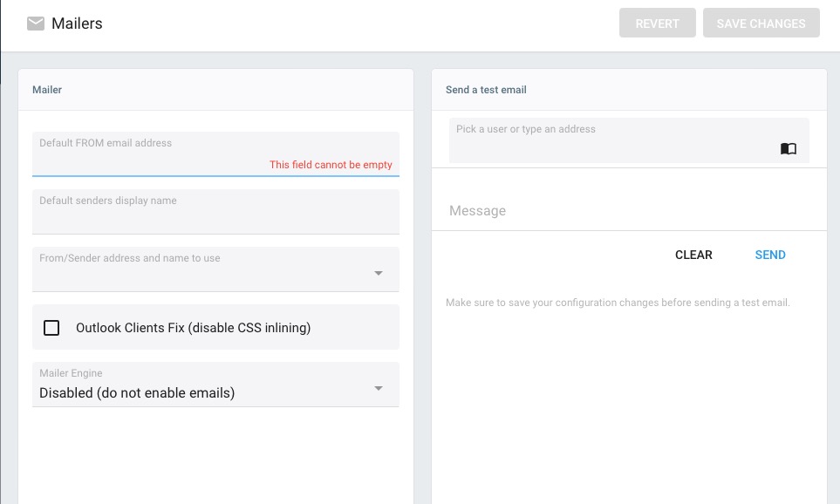Click the Default senders display name field
This screenshot has width=840, height=504.
click(x=215, y=212)
